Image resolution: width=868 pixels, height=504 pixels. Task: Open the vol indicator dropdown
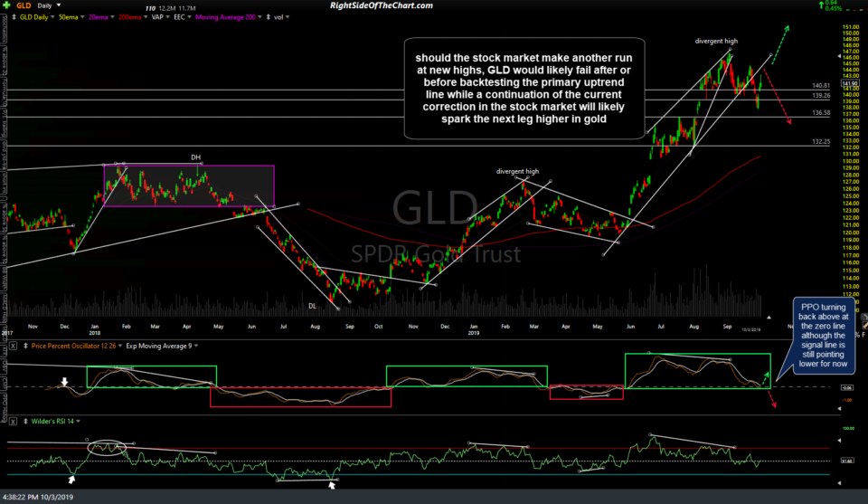pyautogui.click(x=288, y=17)
